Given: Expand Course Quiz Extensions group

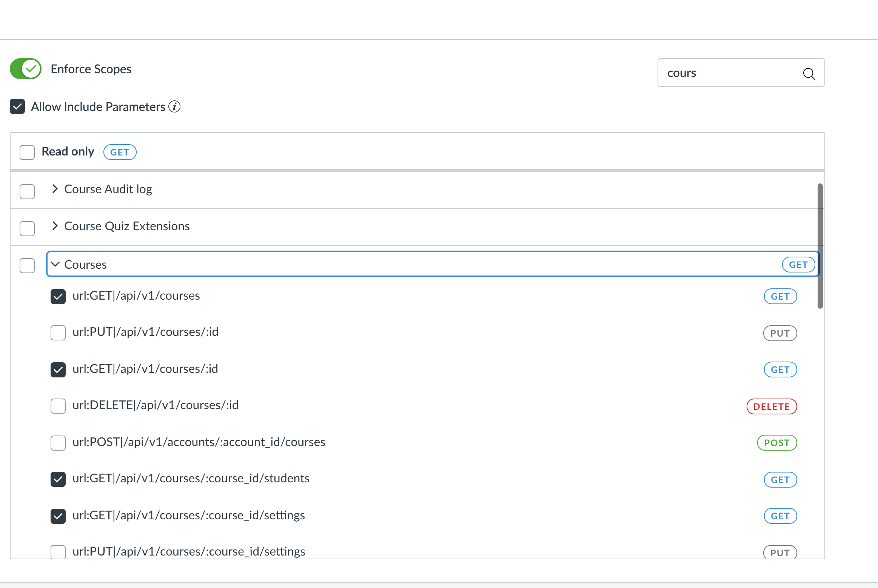Looking at the screenshot, I should click(x=55, y=226).
